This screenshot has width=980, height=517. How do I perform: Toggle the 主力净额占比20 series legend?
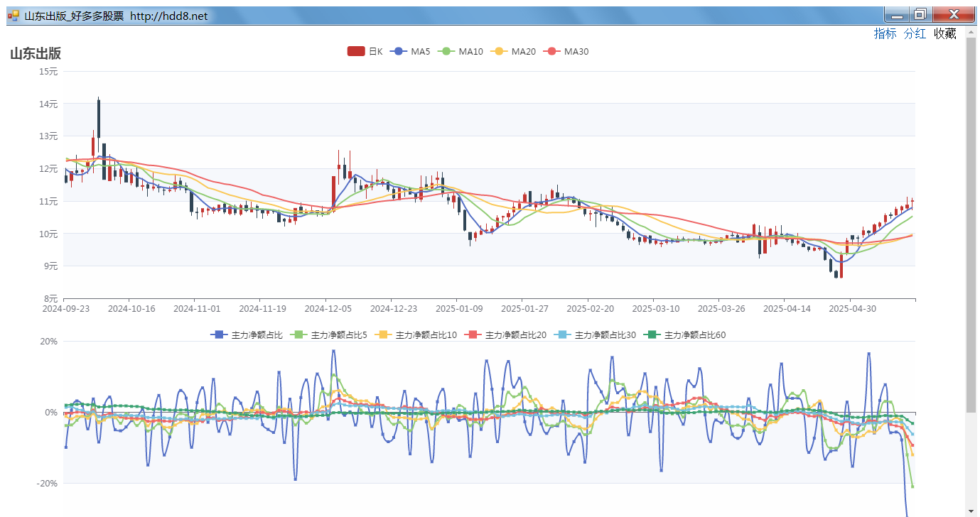tap(506, 334)
